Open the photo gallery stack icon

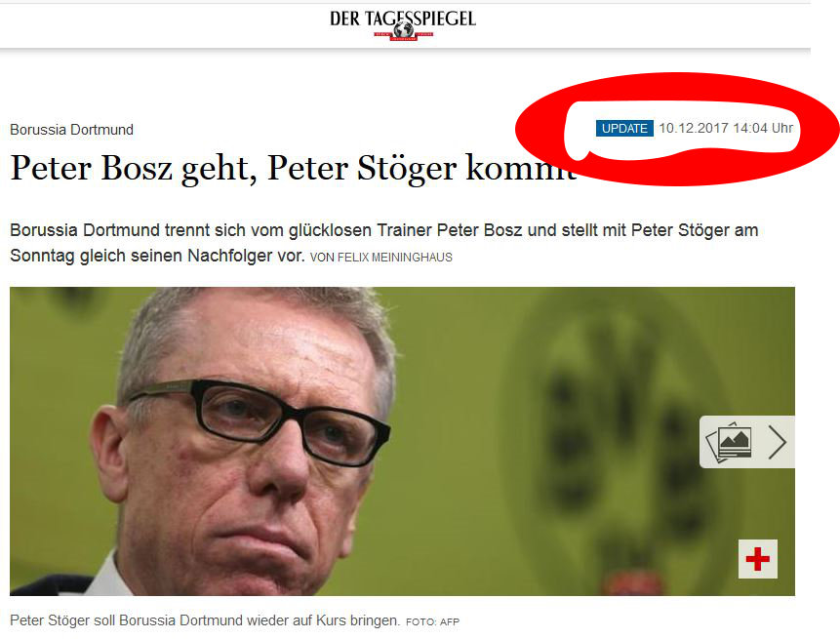point(729,443)
